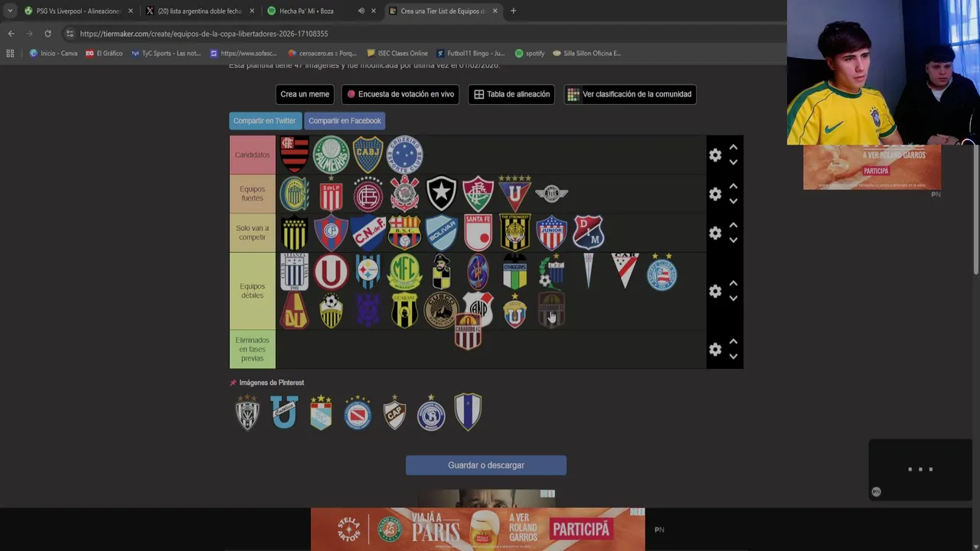
Task: Click the Flamengo crest in Candidatos row
Action: pos(294,155)
